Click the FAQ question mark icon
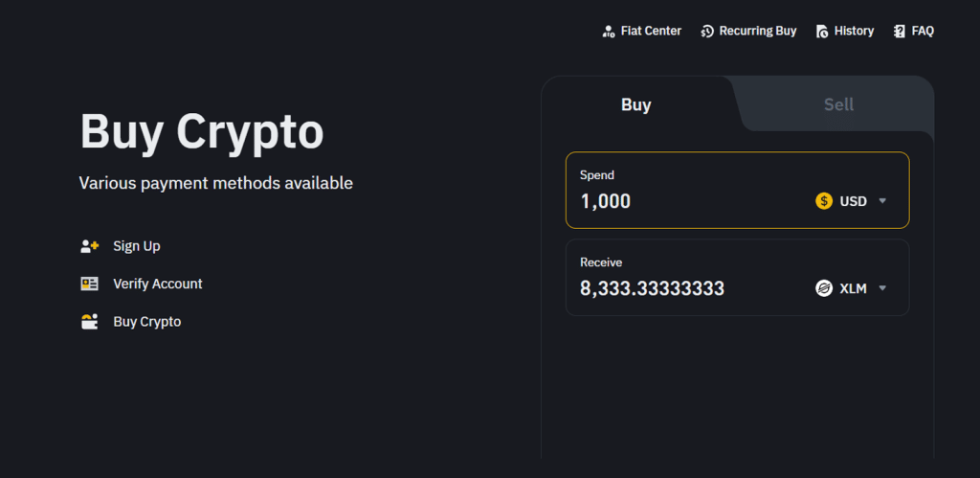 pyautogui.click(x=900, y=32)
